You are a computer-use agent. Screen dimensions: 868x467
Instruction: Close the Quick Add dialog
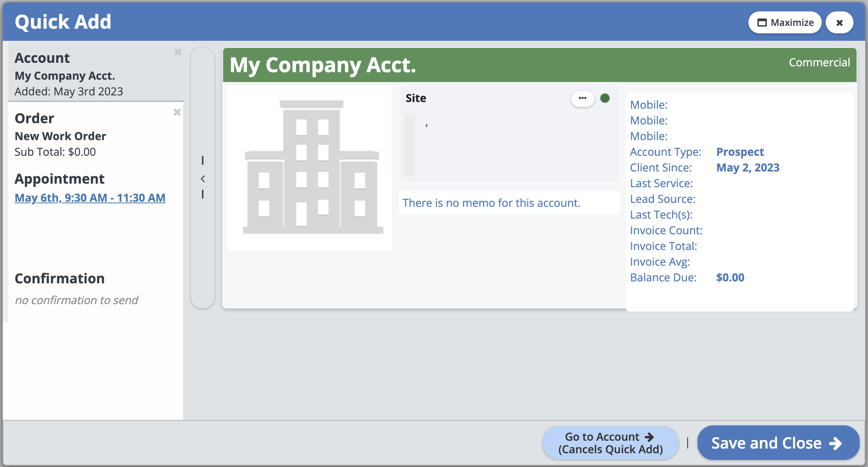click(839, 22)
